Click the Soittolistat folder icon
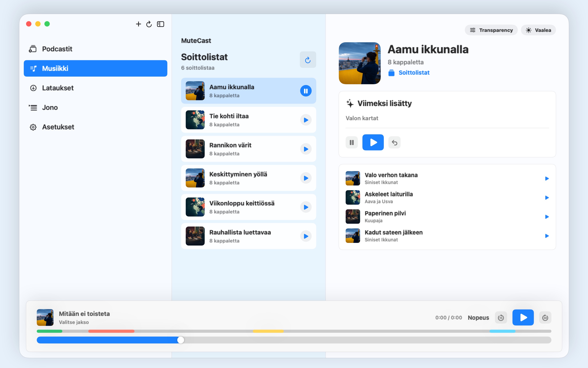Image resolution: width=588 pixels, height=368 pixels. click(391, 73)
